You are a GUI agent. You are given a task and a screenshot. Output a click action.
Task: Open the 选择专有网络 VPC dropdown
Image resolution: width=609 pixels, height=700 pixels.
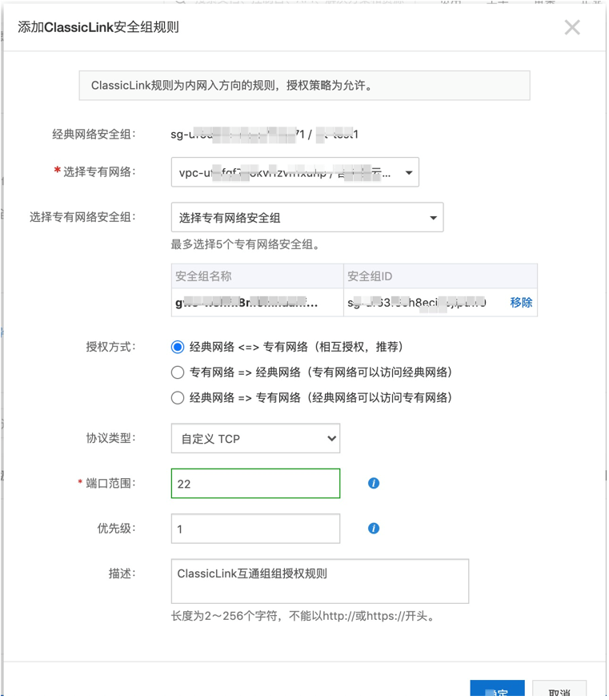294,172
